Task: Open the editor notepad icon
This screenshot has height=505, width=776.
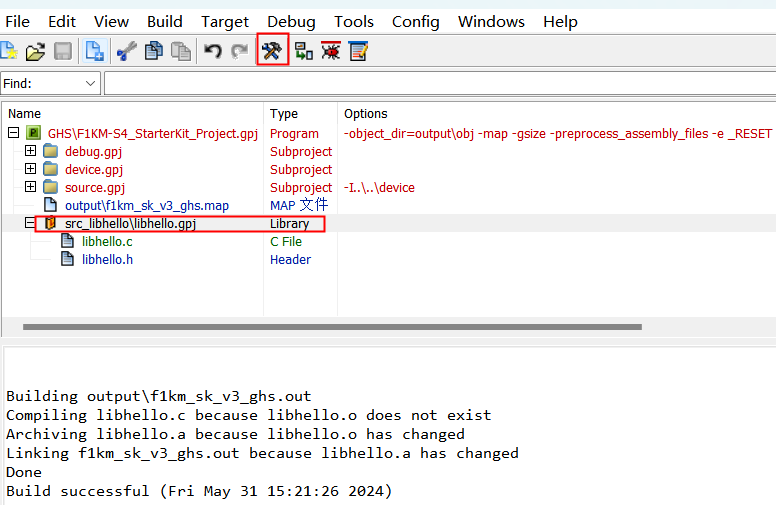Action: tap(357, 51)
